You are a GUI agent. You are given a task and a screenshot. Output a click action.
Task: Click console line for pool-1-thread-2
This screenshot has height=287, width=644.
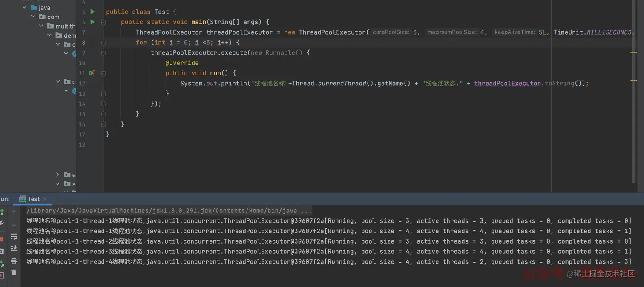click(x=329, y=241)
